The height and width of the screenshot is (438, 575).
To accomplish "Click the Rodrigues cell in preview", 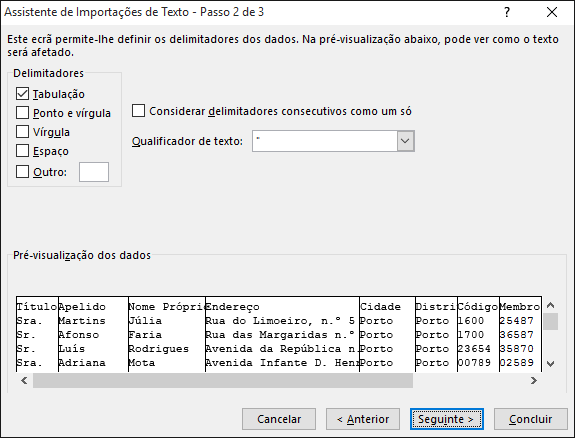I will coord(159,348).
